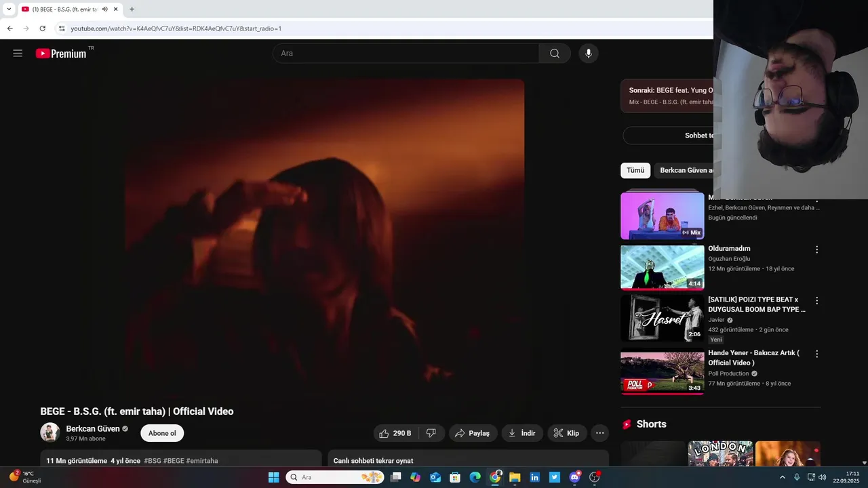Focus the YouTube Ara search field
Image resolution: width=868 pixels, height=488 pixels.
coord(406,54)
